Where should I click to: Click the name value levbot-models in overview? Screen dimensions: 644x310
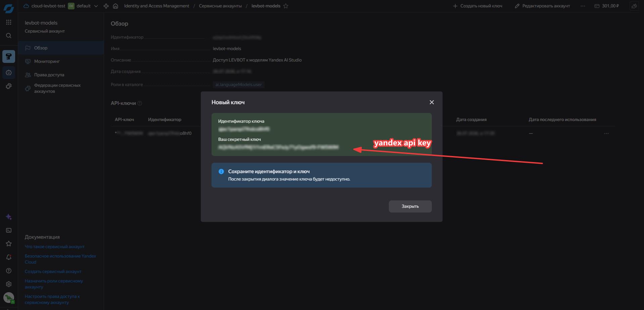pos(227,49)
